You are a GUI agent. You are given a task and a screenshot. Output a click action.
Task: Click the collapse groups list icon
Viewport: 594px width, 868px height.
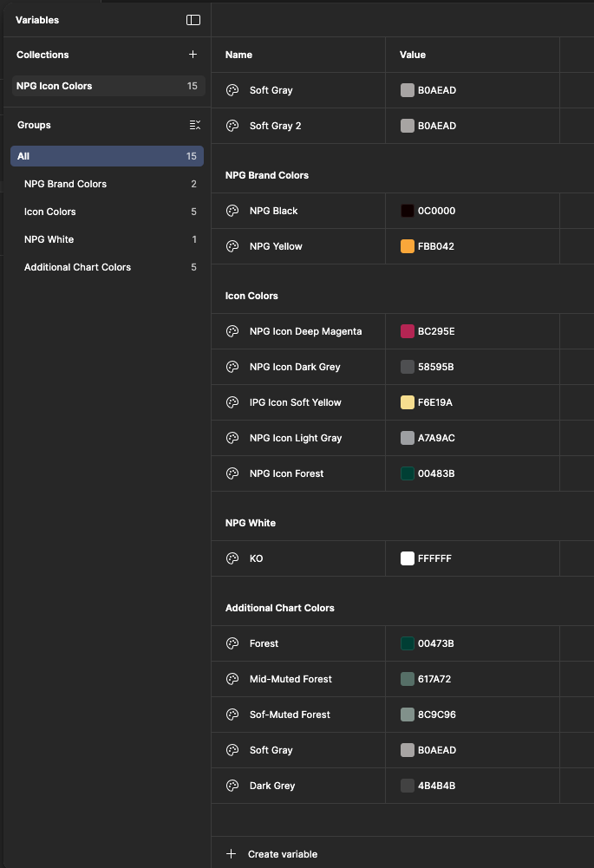tap(195, 125)
